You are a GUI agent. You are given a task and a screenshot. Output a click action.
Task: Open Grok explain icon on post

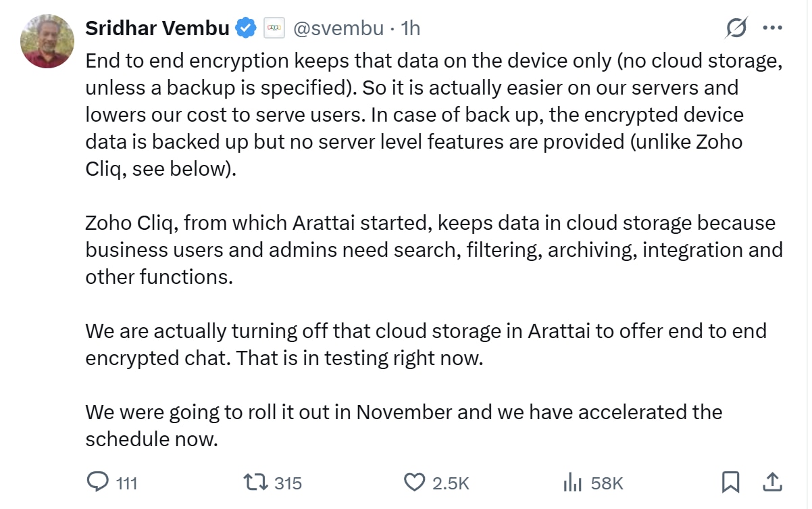pos(736,28)
